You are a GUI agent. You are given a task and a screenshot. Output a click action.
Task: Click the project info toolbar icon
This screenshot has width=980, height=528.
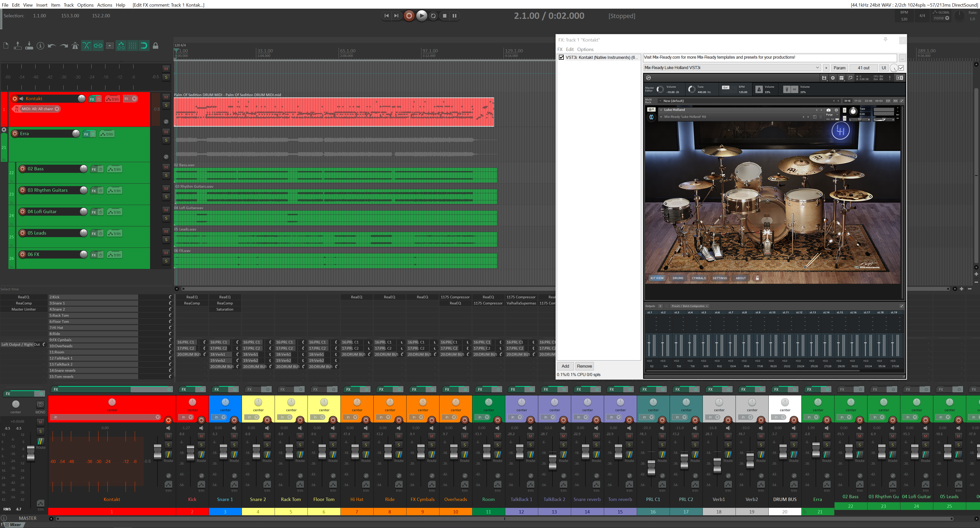click(x=40, y=46)
